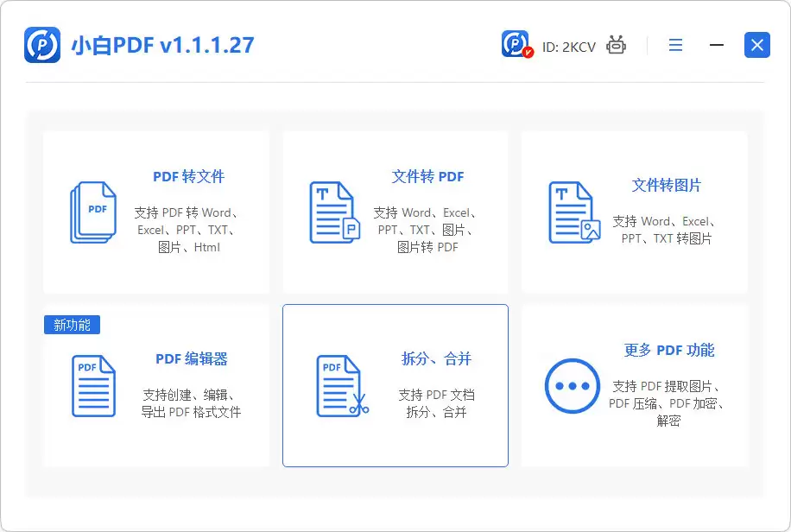Open the 更多 PDF 功能 card
Screen dimensions: 791x532
pyautogui.click(x=635, y=385)
